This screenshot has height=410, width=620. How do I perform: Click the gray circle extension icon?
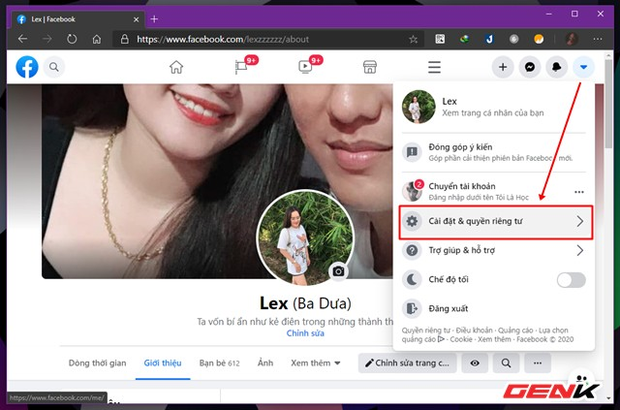click(x=514, y=39)
